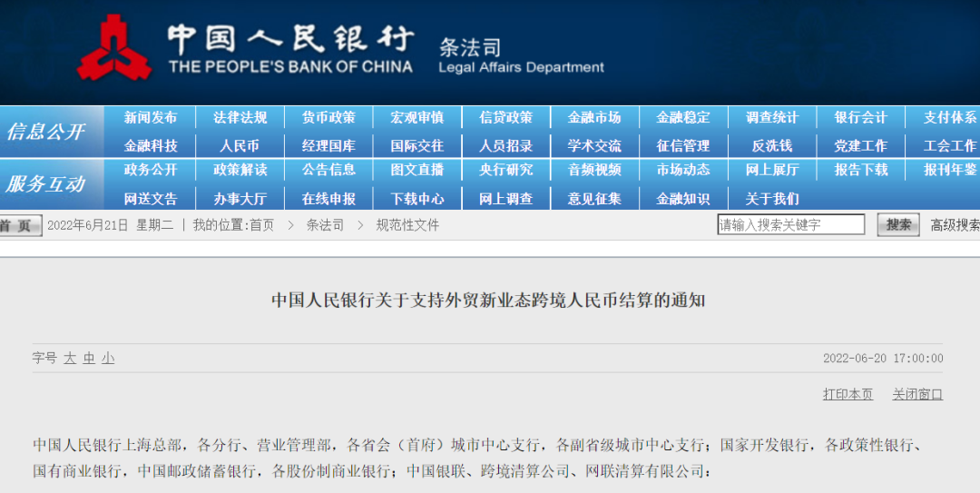
Task: Open 人员招录 menu item
Action: (506, 146)
